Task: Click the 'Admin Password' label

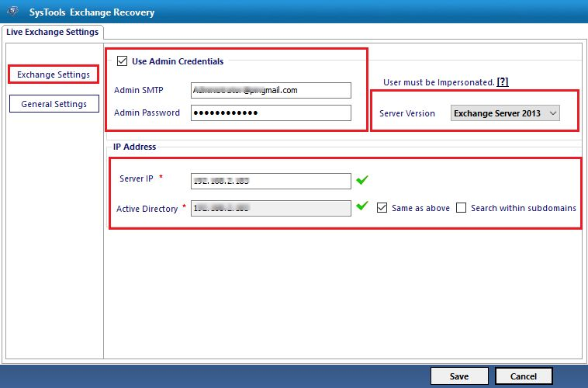Action: 147,113
